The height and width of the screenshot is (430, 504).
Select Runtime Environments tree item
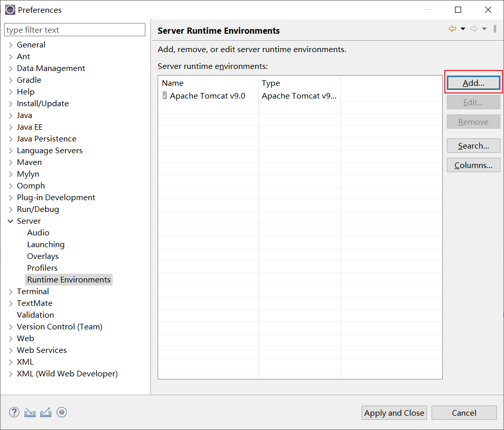pyautogui.click(x=69, y=280)
